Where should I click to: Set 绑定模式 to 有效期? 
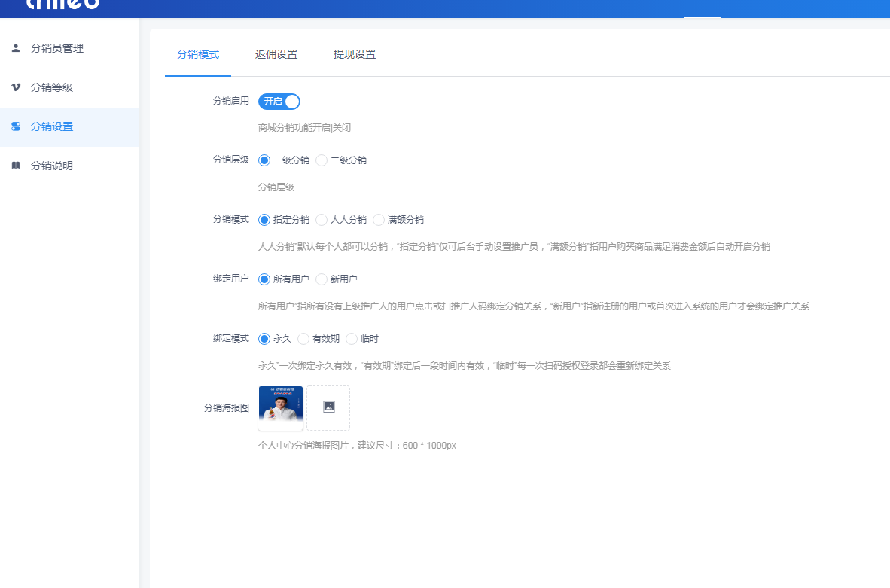[303, 339]
